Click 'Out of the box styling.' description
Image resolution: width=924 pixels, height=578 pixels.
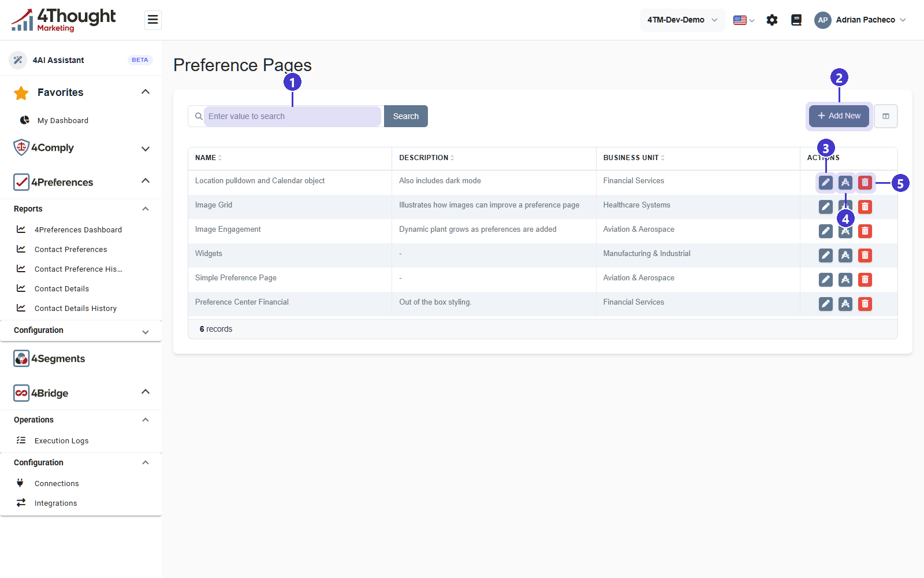pos(435,302)
